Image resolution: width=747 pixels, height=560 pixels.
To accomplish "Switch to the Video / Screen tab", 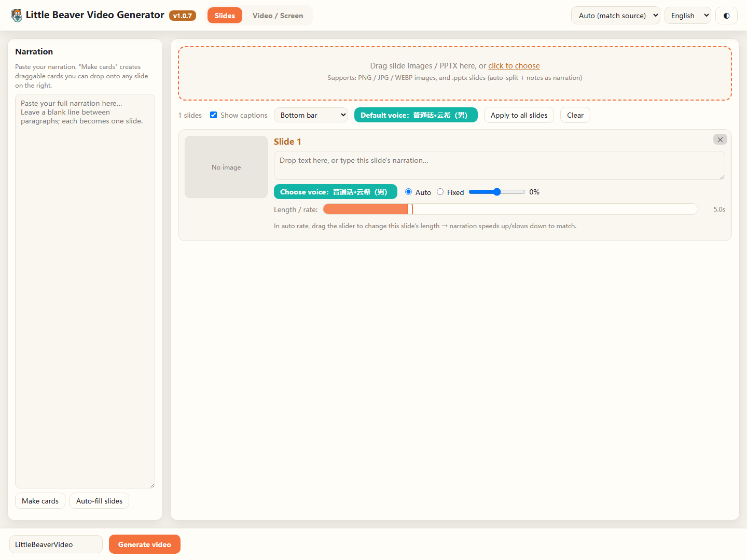I will tap(278, 16).
